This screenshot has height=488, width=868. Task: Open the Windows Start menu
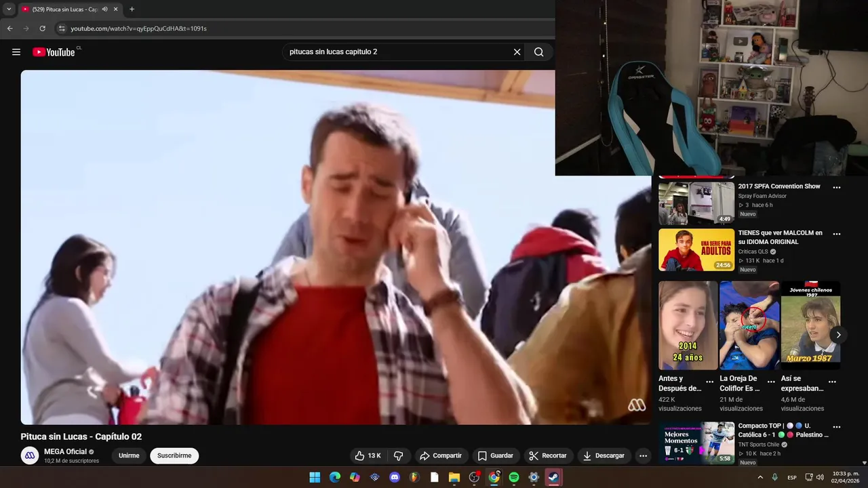point(315,477)
